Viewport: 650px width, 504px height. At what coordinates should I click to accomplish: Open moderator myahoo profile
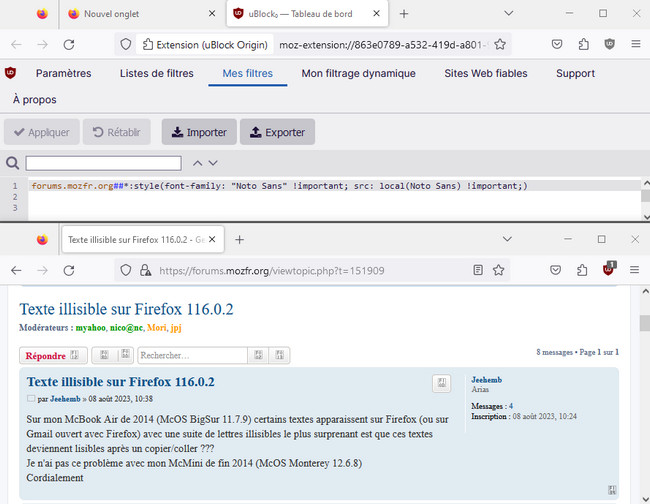coord(90,327)
